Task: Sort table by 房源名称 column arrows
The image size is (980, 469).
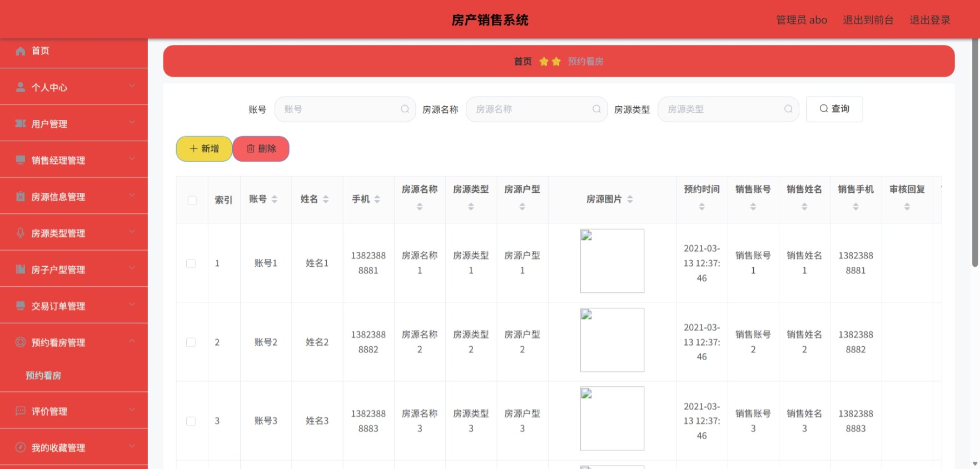Action: click(x=420, y=207)
